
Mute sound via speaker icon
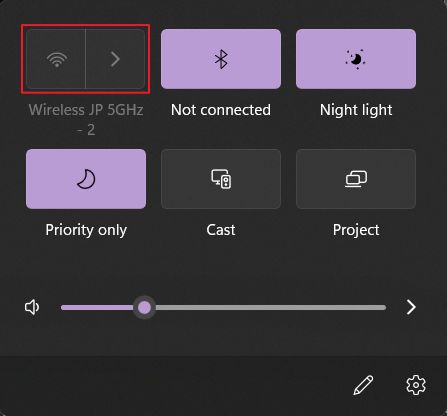(x=32, y=307)
